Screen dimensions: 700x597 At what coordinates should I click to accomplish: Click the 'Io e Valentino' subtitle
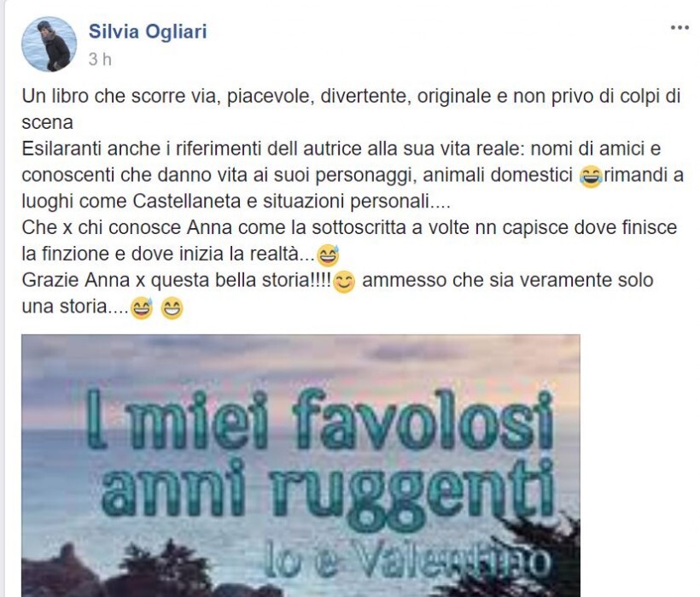405,559
